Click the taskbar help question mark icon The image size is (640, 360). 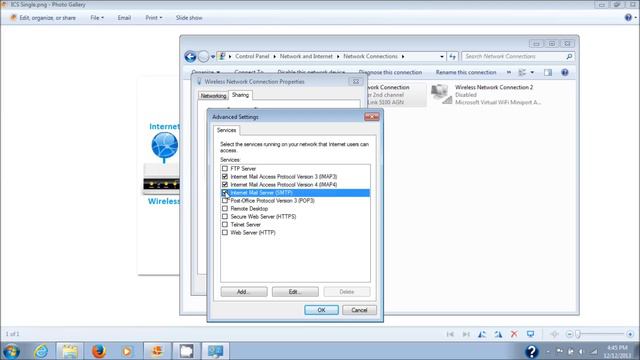pos(531,351)
